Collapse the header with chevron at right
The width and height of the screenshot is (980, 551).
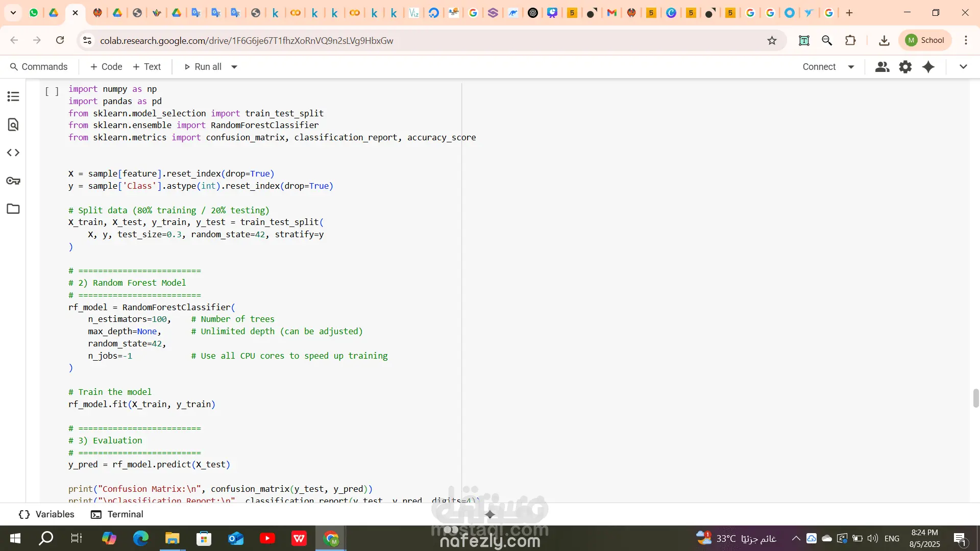click(963, 67)
